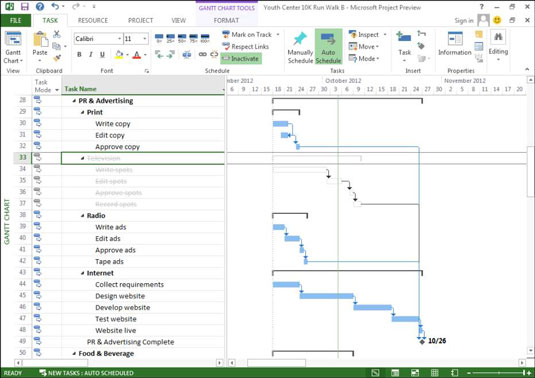535x378 pixels.
Task: Open task Information icon in Properties
Action: [455, 39]
